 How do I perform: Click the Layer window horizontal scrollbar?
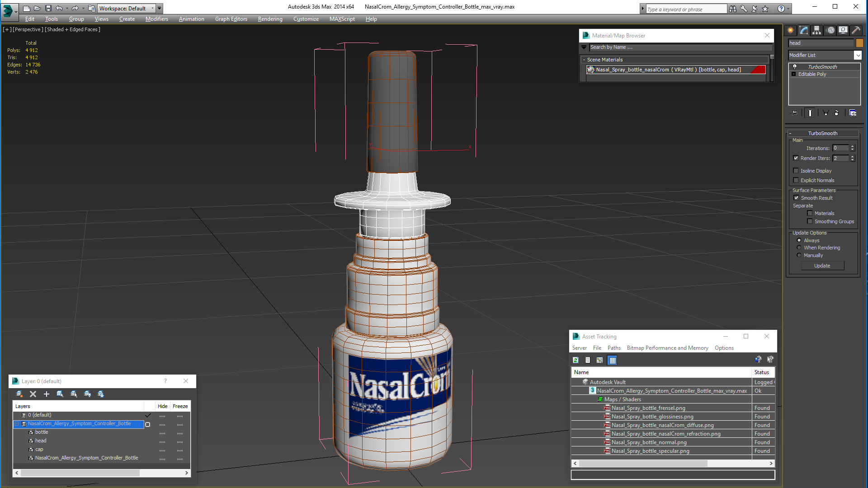click(x=102, y=473)
